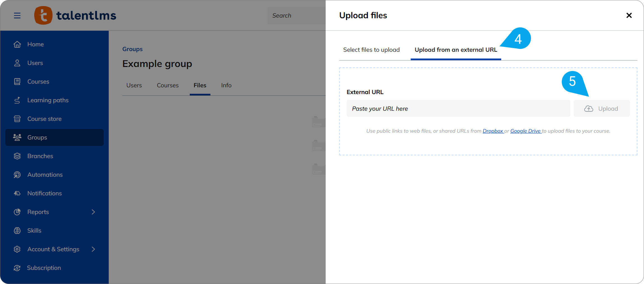Screen dimensions: 644x284
Task: Click the TalentLMS logo
Action: (x=75, y=15)
